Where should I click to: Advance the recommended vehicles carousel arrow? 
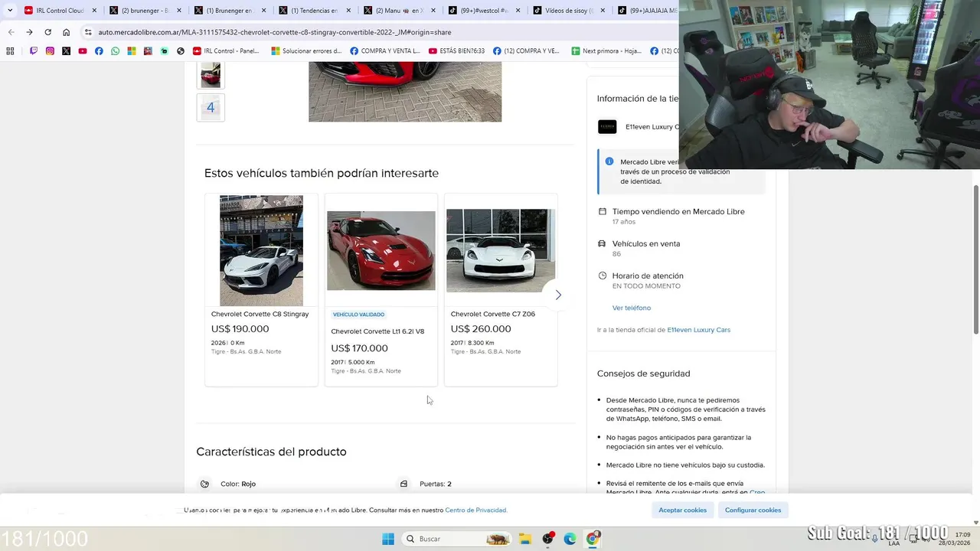click(558, 295)
